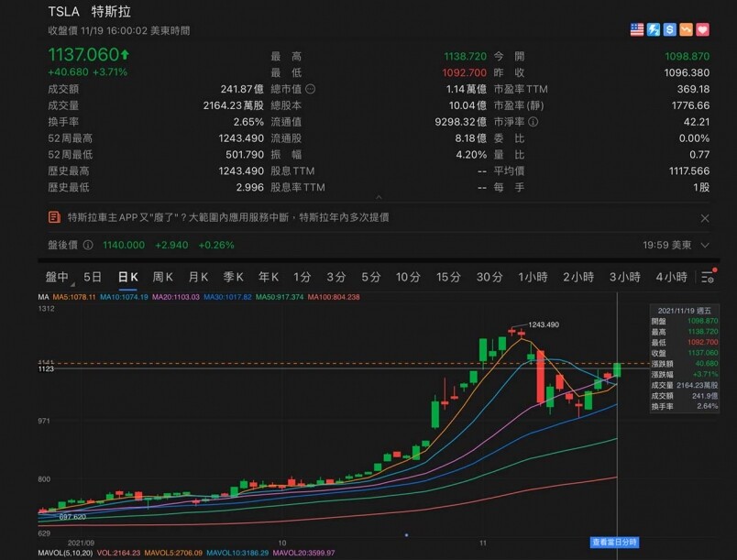Click the large red candlestick in November
Viewport: 737px width, 560px height.
pyautogui.click(x=541, y=377)
